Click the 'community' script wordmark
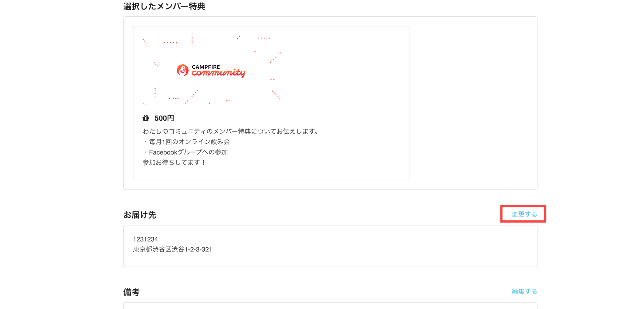This screenshot has height=309, width=644. [219, 73]
